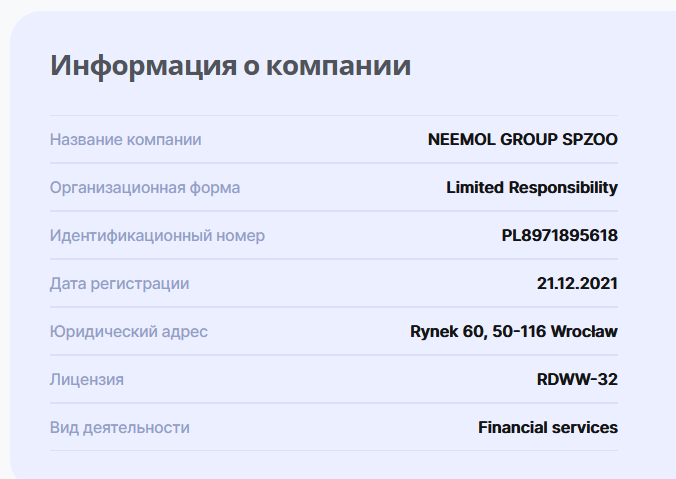This screenshot has height=479, width=676.
Task: Select the "Организационная форма" label
Action: pyautogui.click(x=145, y=188)
